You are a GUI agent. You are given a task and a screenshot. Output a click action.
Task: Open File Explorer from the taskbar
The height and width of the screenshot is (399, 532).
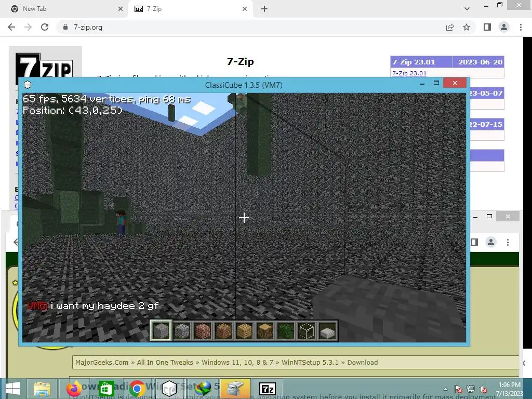click(x=42, y=389)
